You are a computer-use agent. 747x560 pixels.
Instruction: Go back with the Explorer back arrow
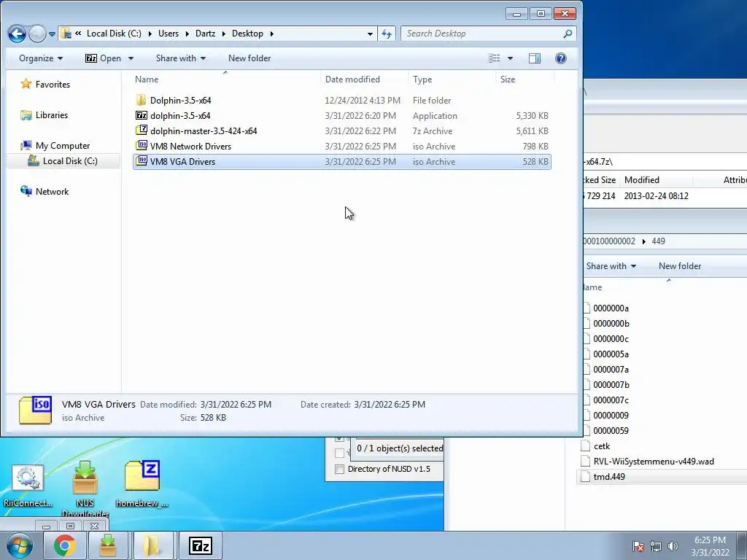(x=17, y=34)
